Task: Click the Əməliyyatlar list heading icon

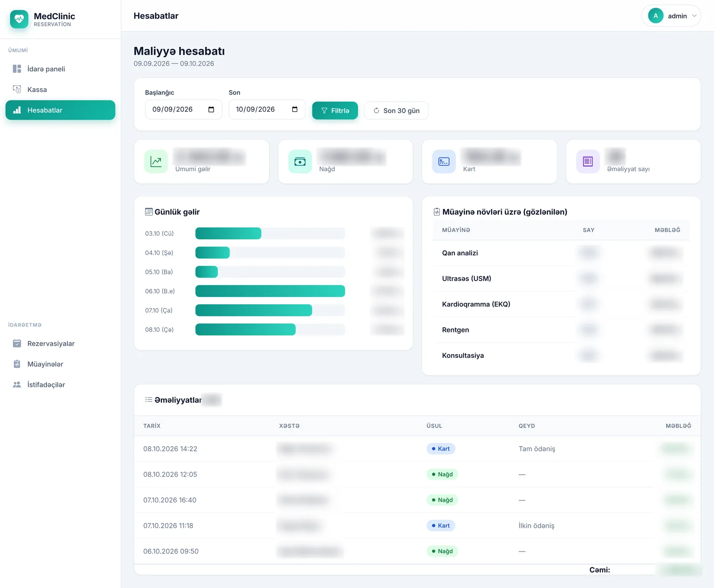Action: coord(149,400)
